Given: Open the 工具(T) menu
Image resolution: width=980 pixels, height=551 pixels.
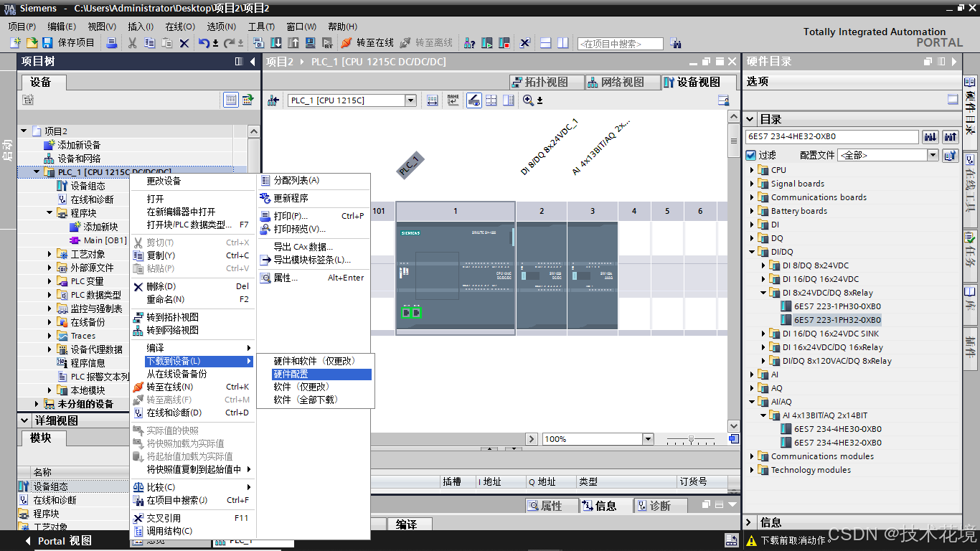Looking at the screenshot, I should click(x=262, y=27).
